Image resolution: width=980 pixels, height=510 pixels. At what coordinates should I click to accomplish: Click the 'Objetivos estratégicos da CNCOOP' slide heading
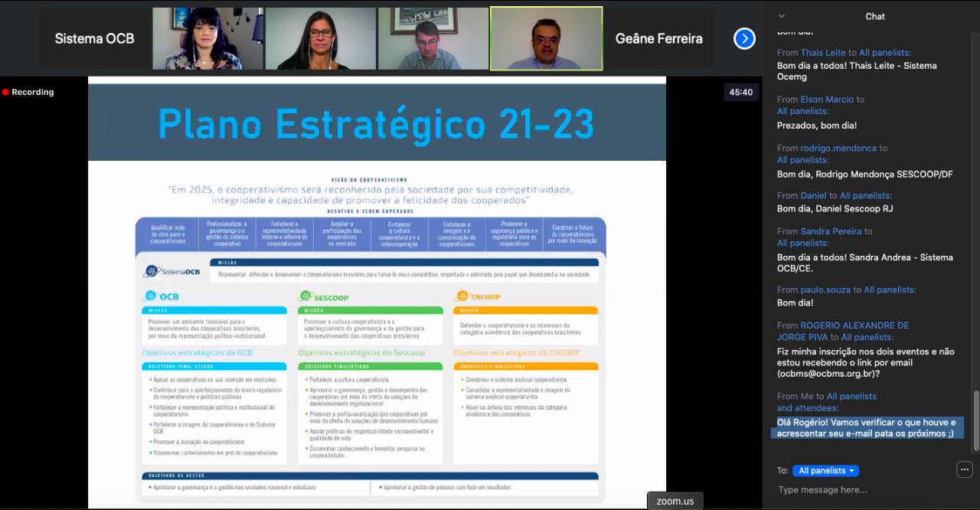tap(517, 353)
